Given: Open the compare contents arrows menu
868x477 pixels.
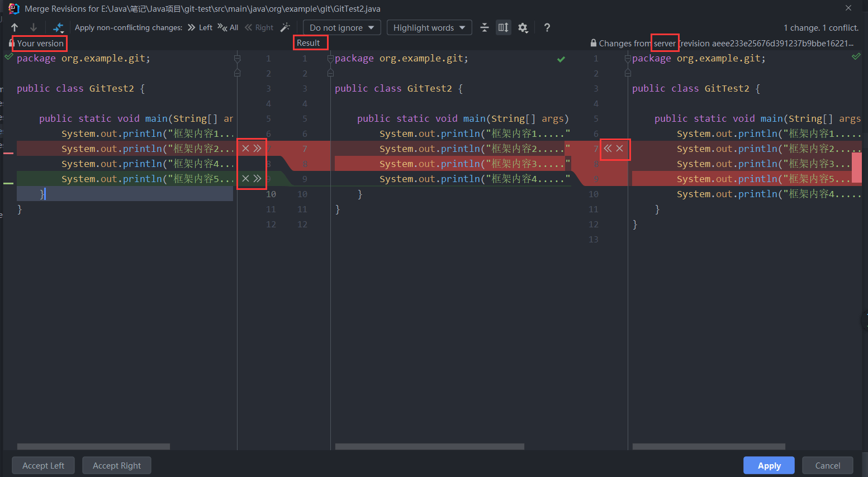Looking at the screenshot, I should pyautogui.click(x=58, y=27).
